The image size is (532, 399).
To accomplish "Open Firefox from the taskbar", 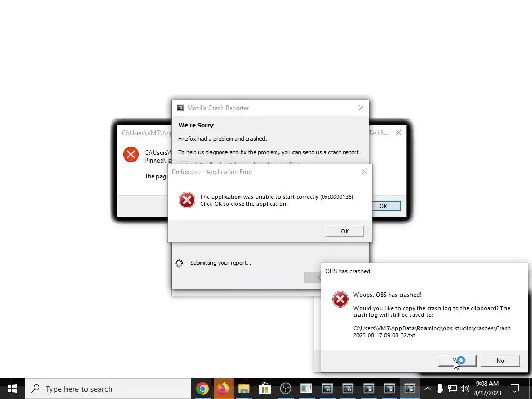I will 223,389.
